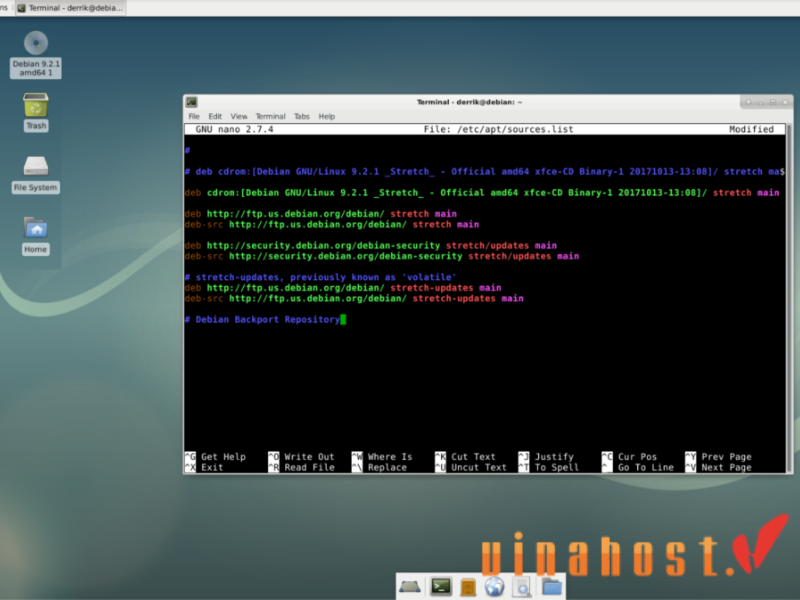Click the 'Cur Pos' nano shortcut
Screen dimensions: 800x600
click(629, 457)
